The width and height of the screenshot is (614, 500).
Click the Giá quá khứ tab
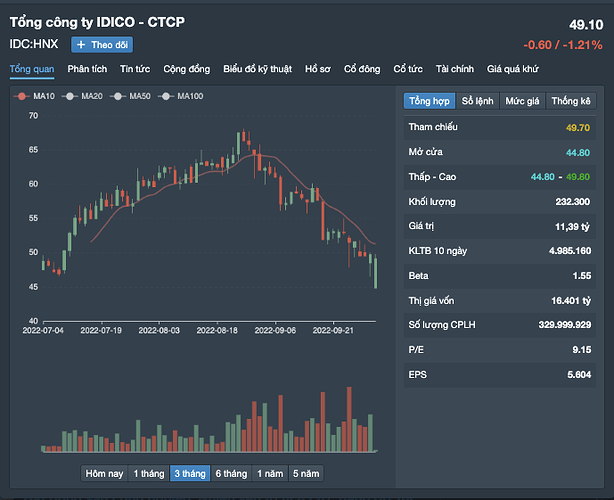click(x=512, y=69)
